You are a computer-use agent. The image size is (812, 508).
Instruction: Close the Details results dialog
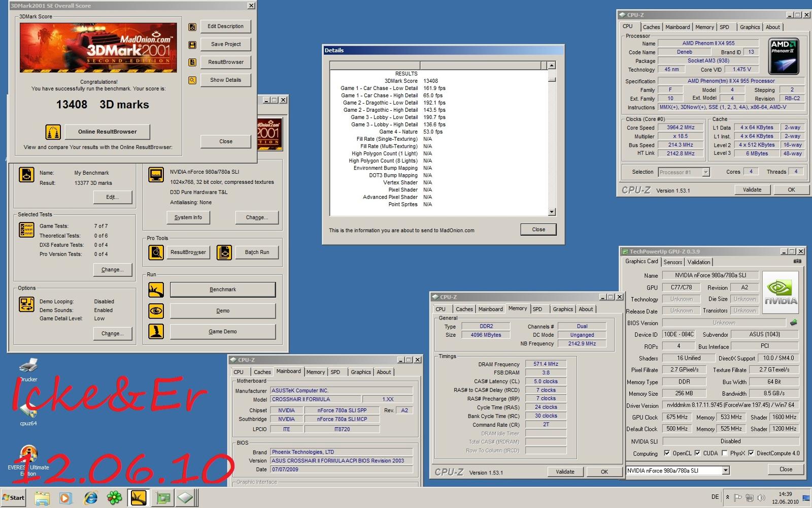pyautogui.click(x=538, y=230)
